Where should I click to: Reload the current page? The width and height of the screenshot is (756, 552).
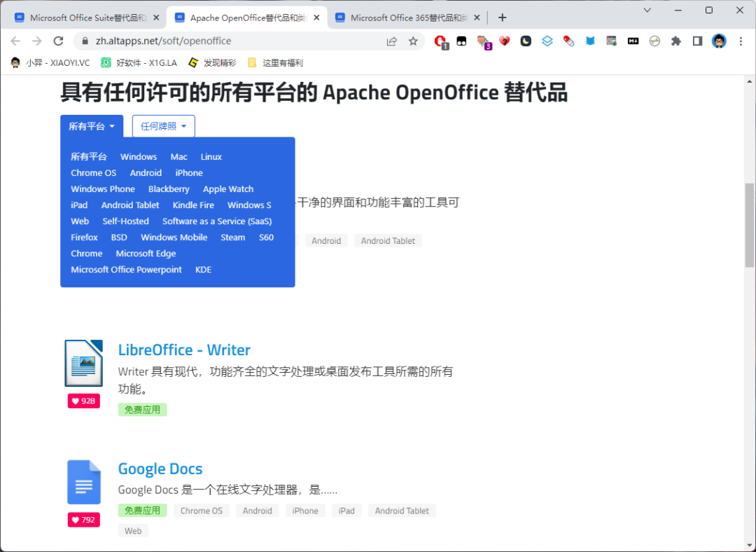click(x=58, y=41)
